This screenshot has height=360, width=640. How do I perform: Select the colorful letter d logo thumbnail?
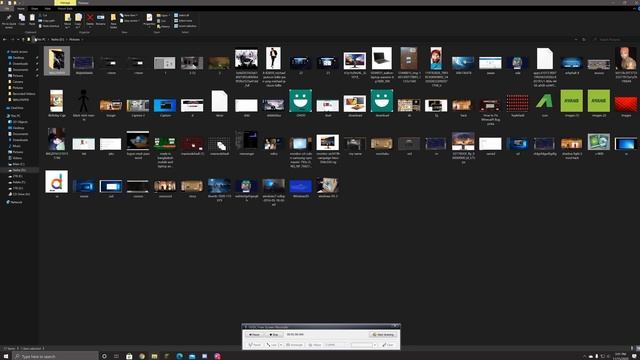tap(57, 182)
